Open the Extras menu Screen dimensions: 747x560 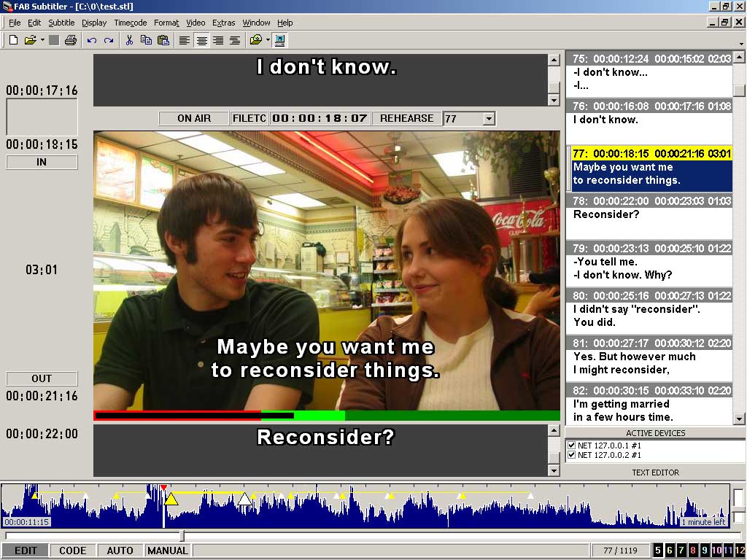click(x=223, y=23)
